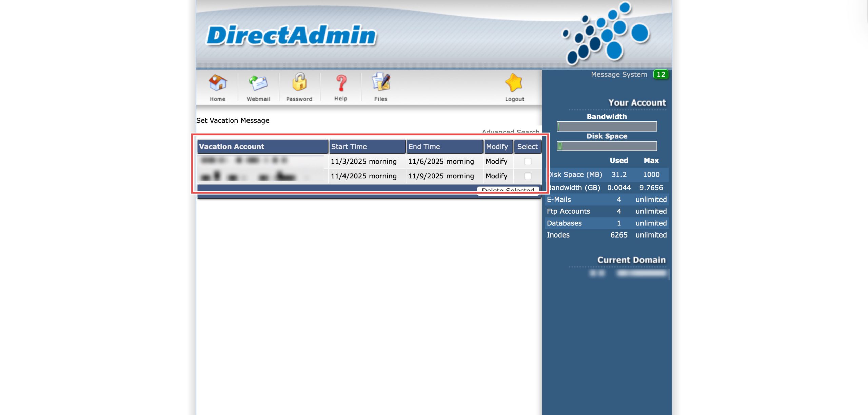
Task: Open the Files icon
Action: [x=381, y=82]
